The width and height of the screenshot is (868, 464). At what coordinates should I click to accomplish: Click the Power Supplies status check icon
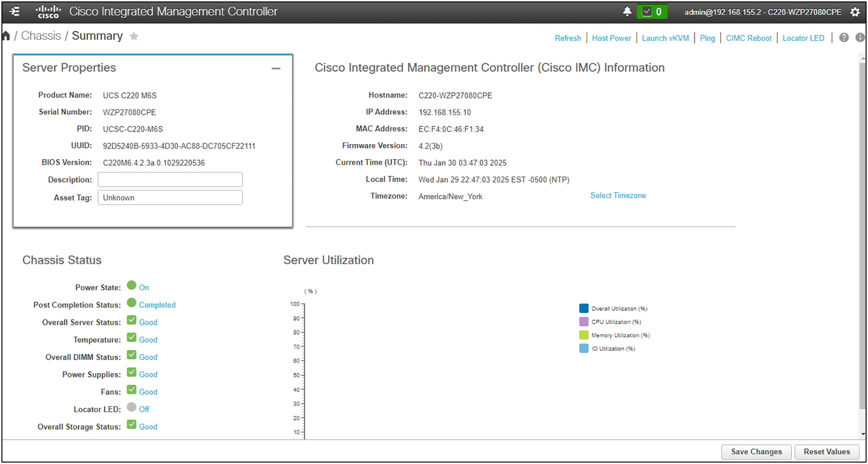(132, 372)
